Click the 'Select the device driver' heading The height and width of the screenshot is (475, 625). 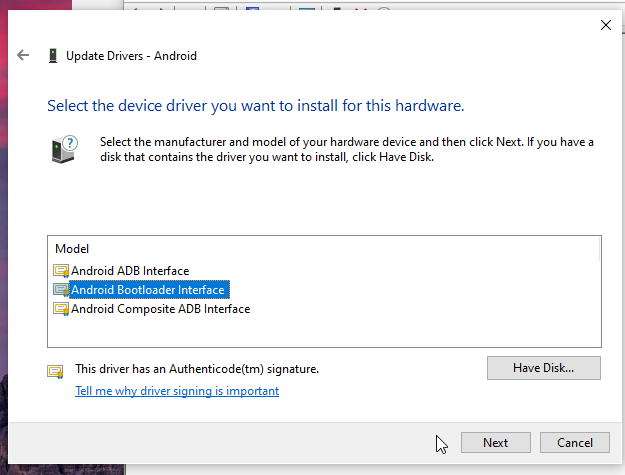coord(256,106)
